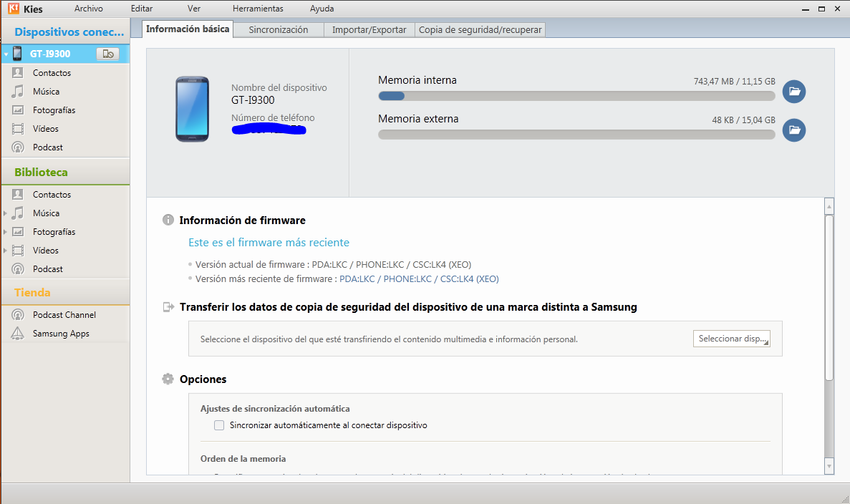Open the Archivo menu
850x504 pixels.
pyautogui.click(x=88, y=9)
